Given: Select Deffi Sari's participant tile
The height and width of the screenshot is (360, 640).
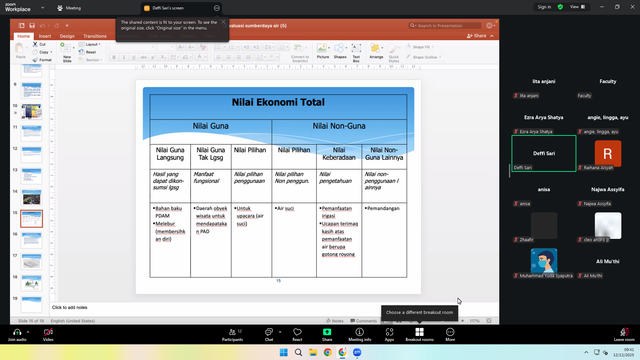Looking at the screenshot, I should 544,153.
